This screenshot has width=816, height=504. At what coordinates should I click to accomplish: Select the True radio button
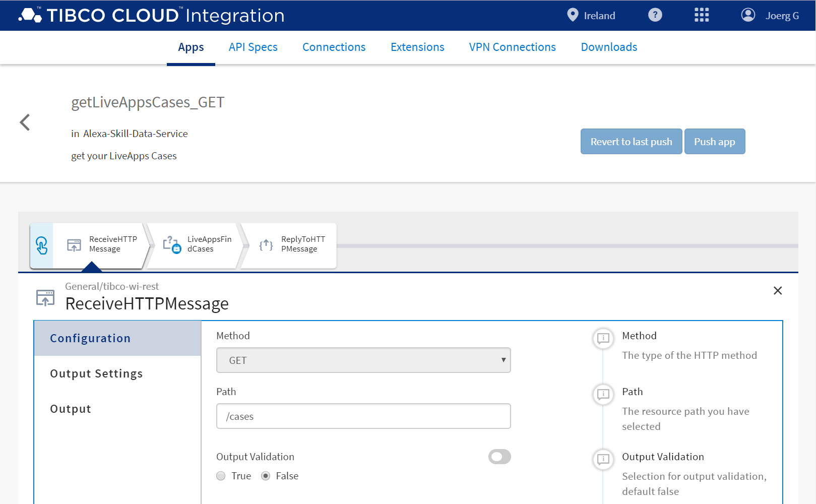point(221,476)
